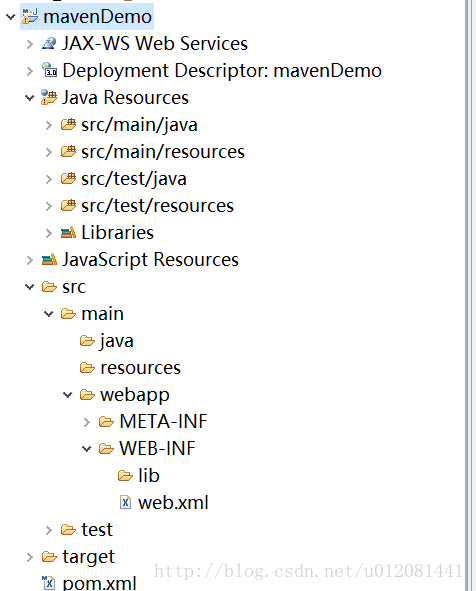The height and width of the screenshot is (591, 476).
Task: Collapse the webapp folder arrow
Action: (x=68, y=395)
